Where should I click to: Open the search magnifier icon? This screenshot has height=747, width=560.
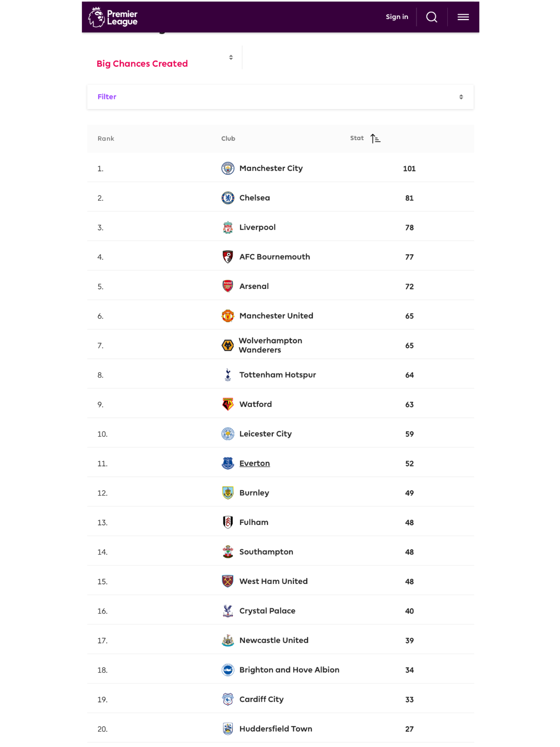click(432, 17)
